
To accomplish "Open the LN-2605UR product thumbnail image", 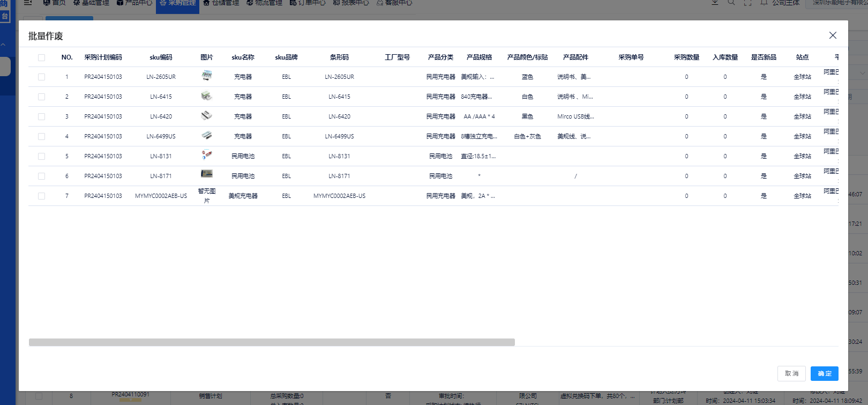I will [x=207, y=76].
